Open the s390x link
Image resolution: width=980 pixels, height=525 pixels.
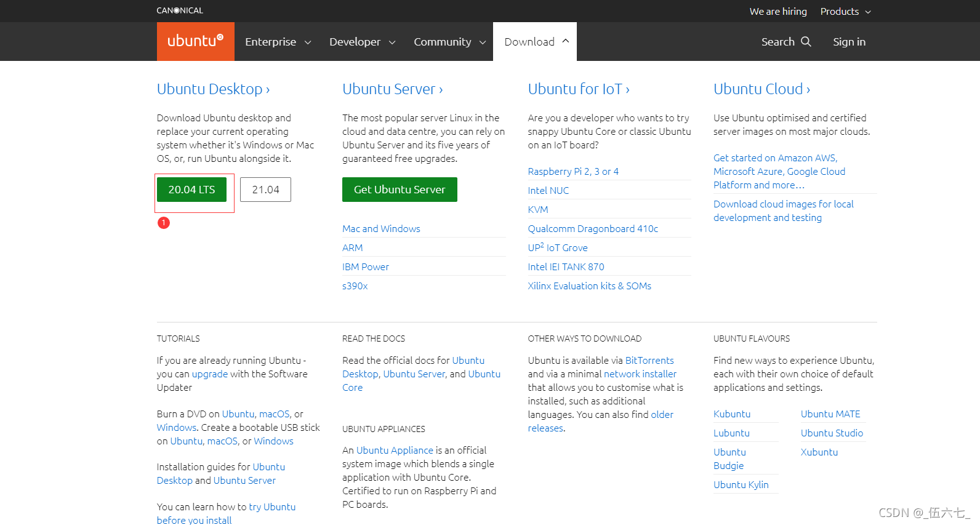tap(355, 286)
